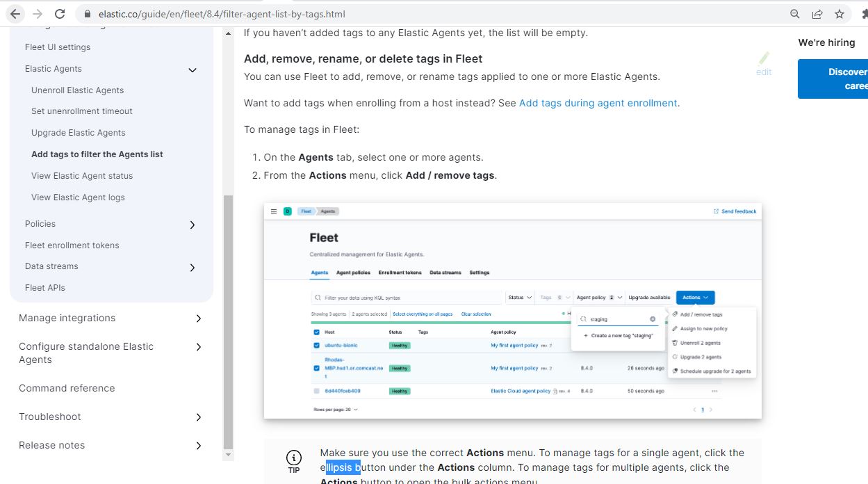Reload the current page

pyautogui.click(x=59, y=13)
